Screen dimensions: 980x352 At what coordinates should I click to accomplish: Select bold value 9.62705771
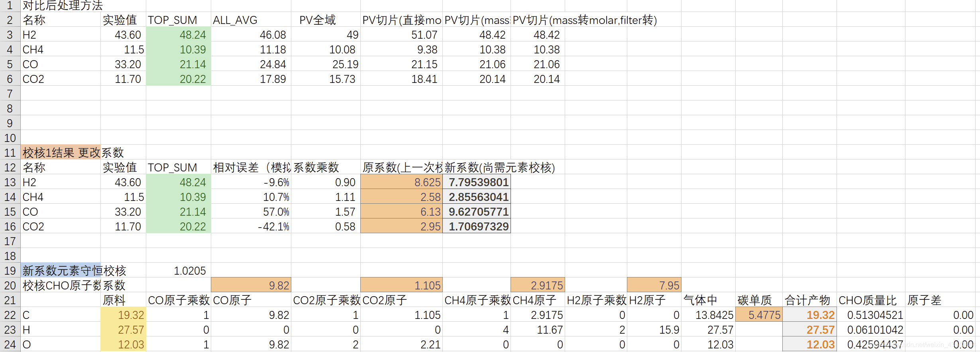click(477, 211)
